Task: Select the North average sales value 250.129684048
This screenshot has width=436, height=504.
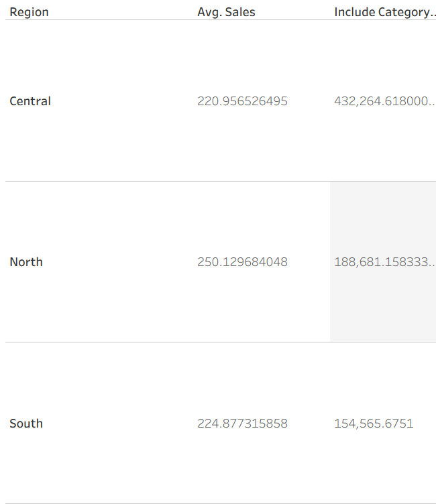Action: point(242,262)
